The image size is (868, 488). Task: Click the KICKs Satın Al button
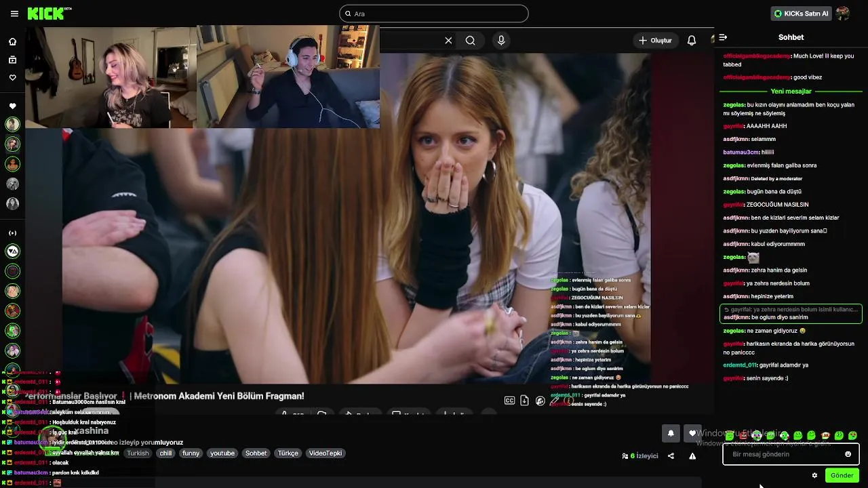coord(801,14)
